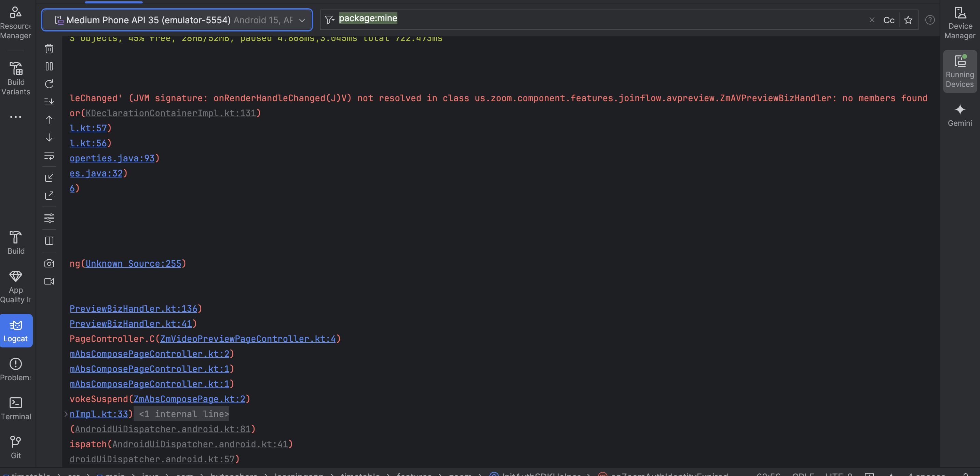This screenshot has width=980, height=476.
Task: Open Gemini assistant panel
Action: (x=959, y=115)
